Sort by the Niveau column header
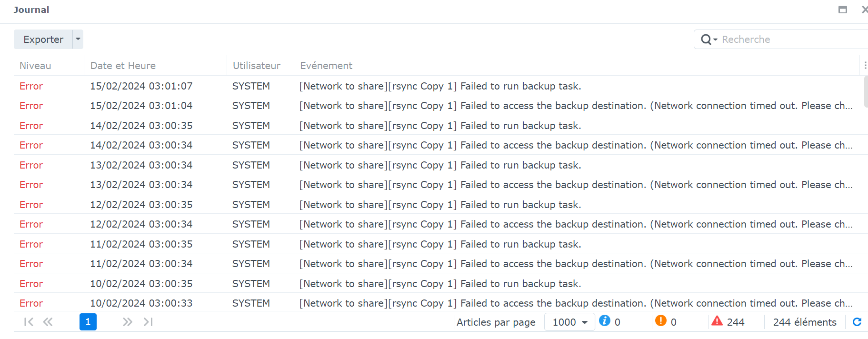The image size is (868, 339). pyautogui.click(x=49, y=66)
